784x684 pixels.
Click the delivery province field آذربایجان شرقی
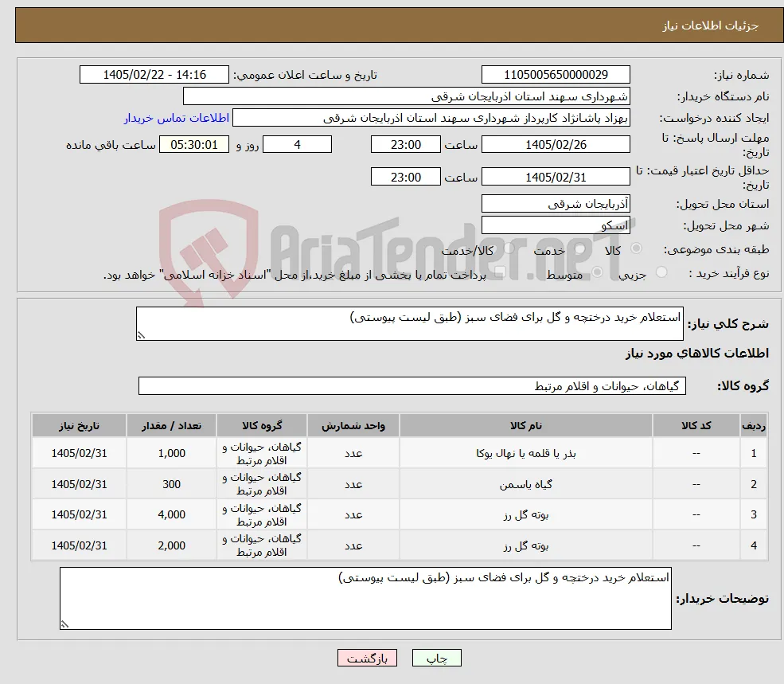pos(556,204)
